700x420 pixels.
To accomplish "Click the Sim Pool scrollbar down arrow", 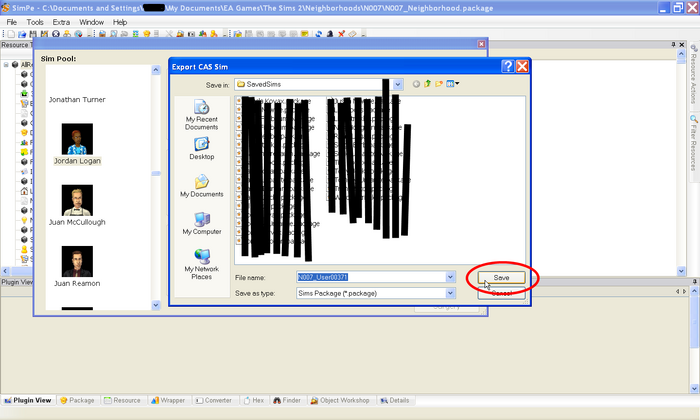I will coord(156,305).
